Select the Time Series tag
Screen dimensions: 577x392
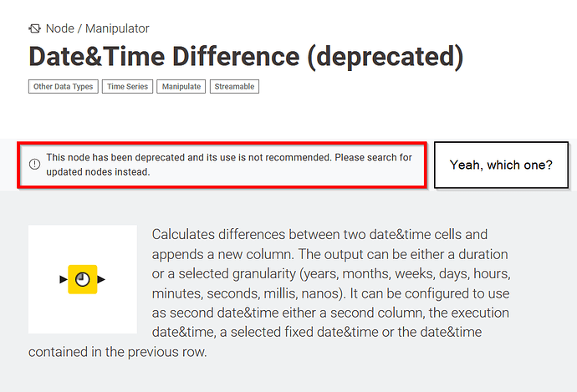click(x=127, y=87)
